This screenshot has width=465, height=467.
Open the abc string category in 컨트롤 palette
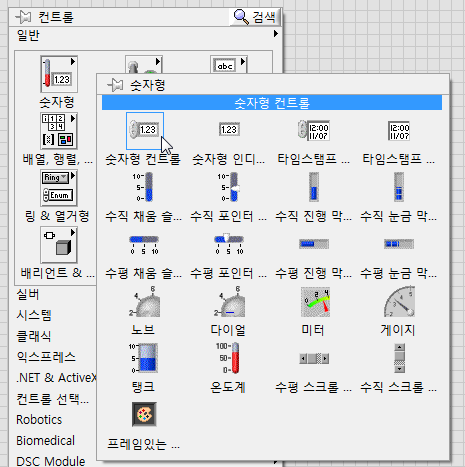(x=229, y=64)
